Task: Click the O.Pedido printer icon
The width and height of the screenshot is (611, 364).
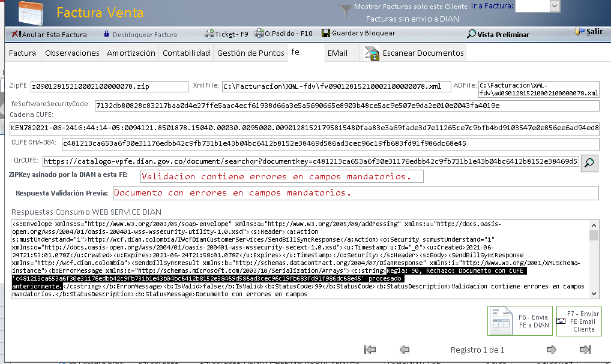Action: pos(259,34)
